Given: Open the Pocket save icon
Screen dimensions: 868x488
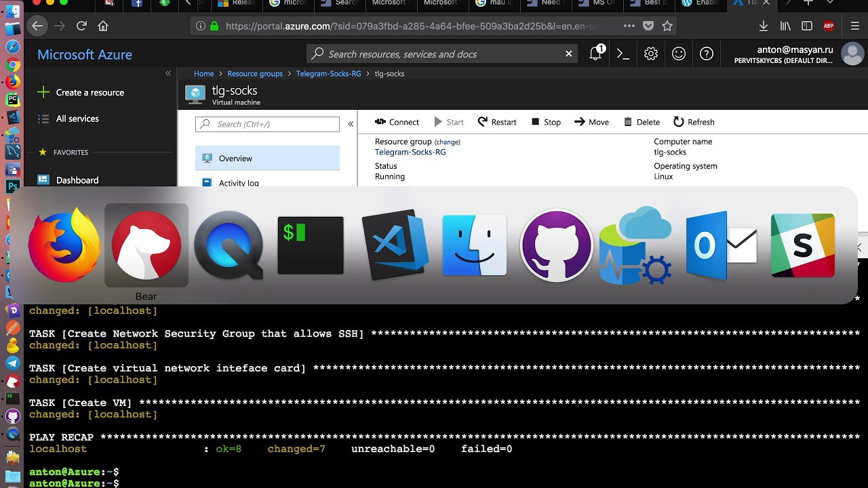Looking at the screenshot, I should (x=648, y=26).
